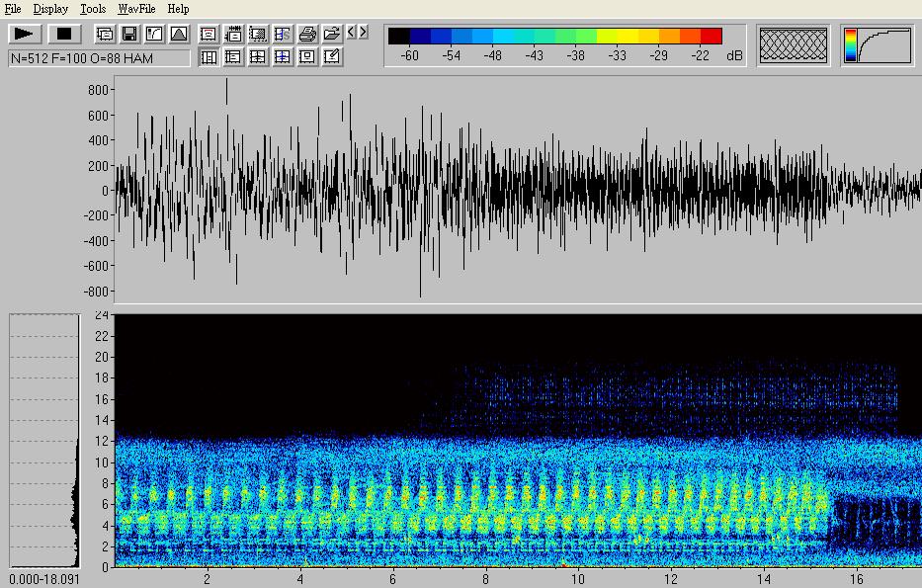Screen dimensions: 922x588
Task: Click the crosshatch pattern display button
Action: point(794,44)
